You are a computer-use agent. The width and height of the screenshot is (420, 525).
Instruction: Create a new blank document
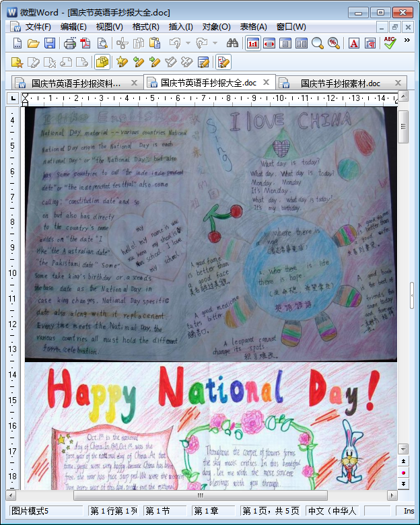pos(17,43)
